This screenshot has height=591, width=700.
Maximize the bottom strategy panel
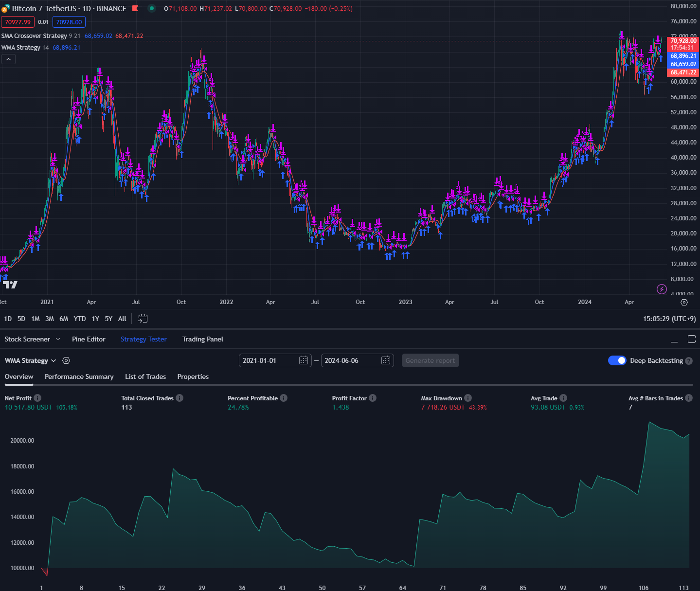click(692, 339)
